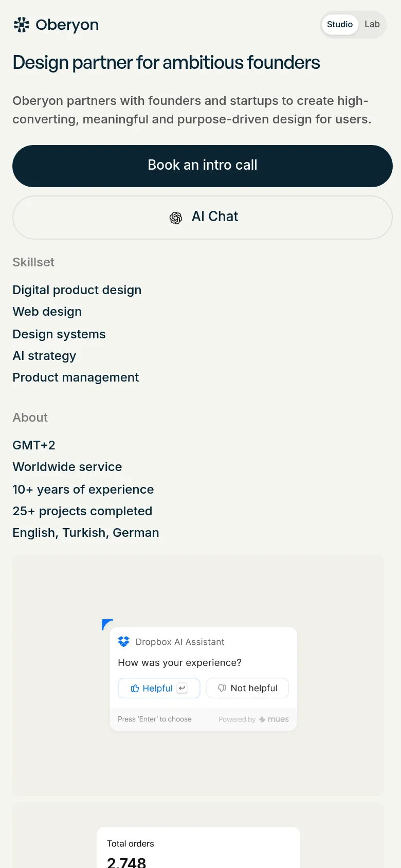Click the Enter key symbol on Helpful button

[181, 688]
